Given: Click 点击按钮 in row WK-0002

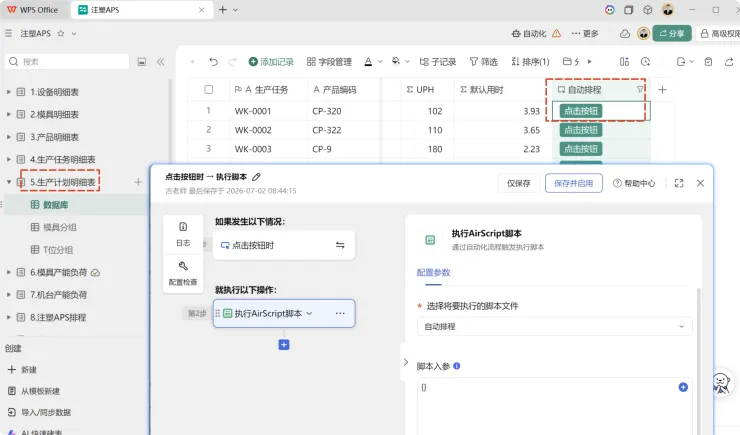Looking at the screenshot, I should [x=581, y=130].
